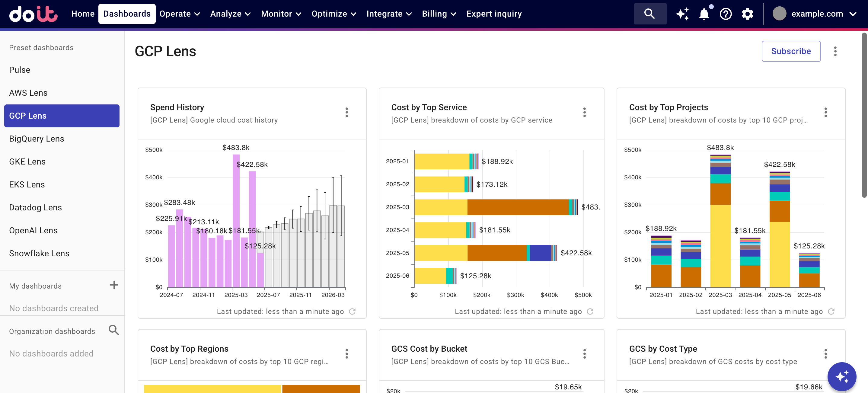Open Spend History widget menu
The width and height of the screenshot is (868, 393).
[346, 112]
